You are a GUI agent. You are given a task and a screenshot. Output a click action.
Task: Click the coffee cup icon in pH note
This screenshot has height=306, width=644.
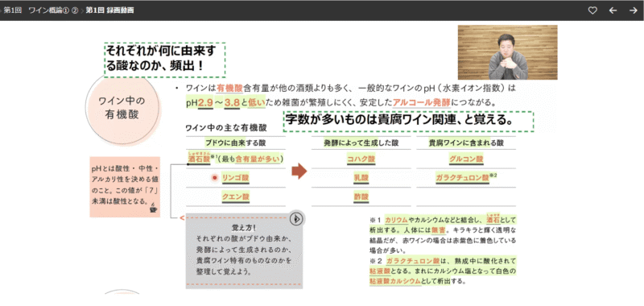point(153,208)
